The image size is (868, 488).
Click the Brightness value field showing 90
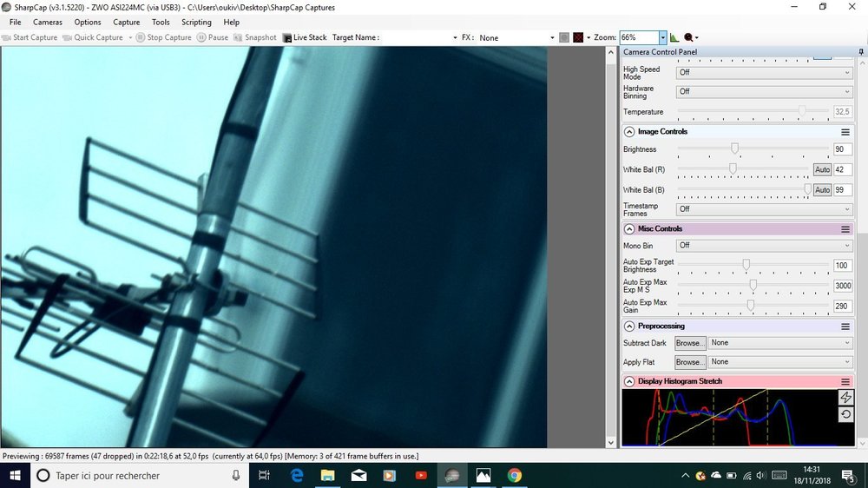(x=842, y=149)
